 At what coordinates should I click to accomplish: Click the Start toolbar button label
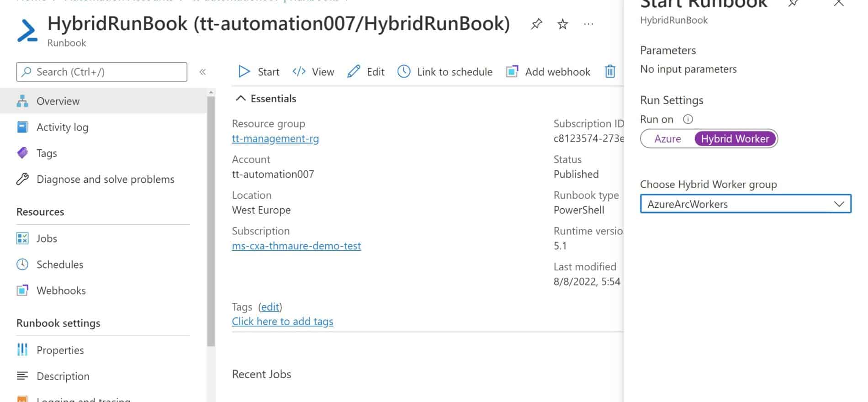[x=269, y=72]
